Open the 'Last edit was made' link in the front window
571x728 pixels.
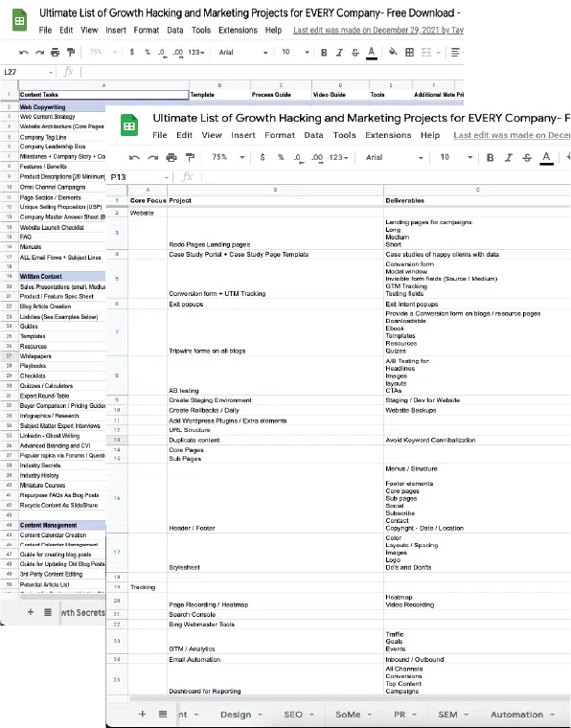click(x=512, y=135)
